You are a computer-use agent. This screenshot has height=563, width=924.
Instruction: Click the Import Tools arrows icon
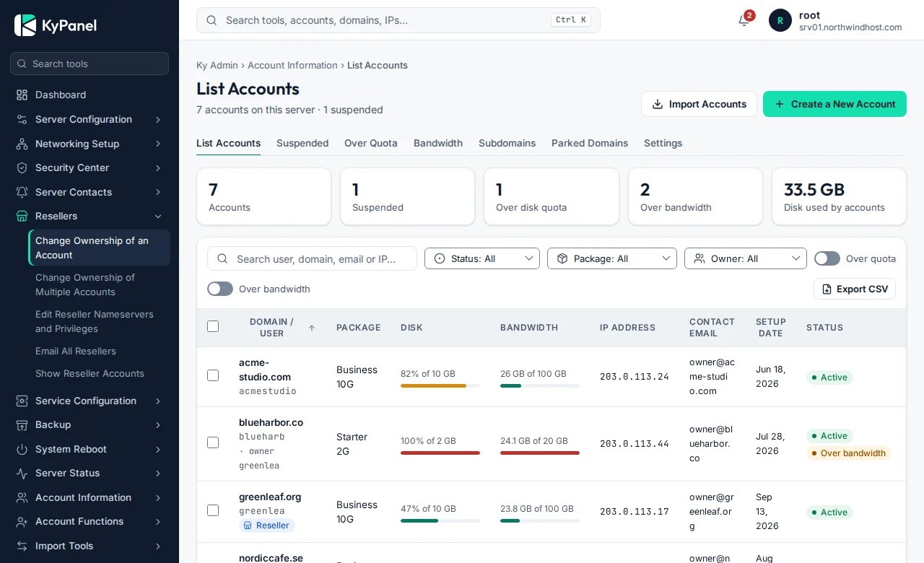tap(22, 546)
